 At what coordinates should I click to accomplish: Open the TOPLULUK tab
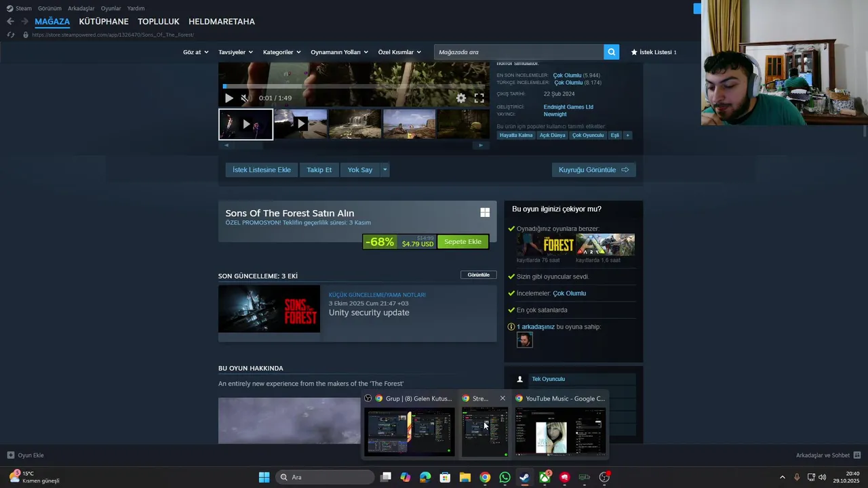click(x=159, y=22)
